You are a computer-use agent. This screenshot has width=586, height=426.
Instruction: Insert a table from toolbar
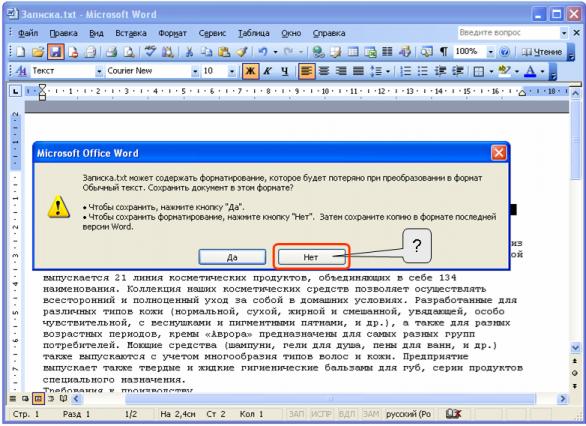(x=353, y=52)
